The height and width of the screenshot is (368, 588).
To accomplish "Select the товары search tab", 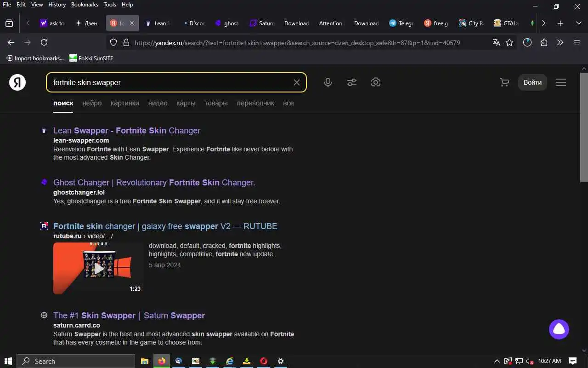I will (216, 103).
